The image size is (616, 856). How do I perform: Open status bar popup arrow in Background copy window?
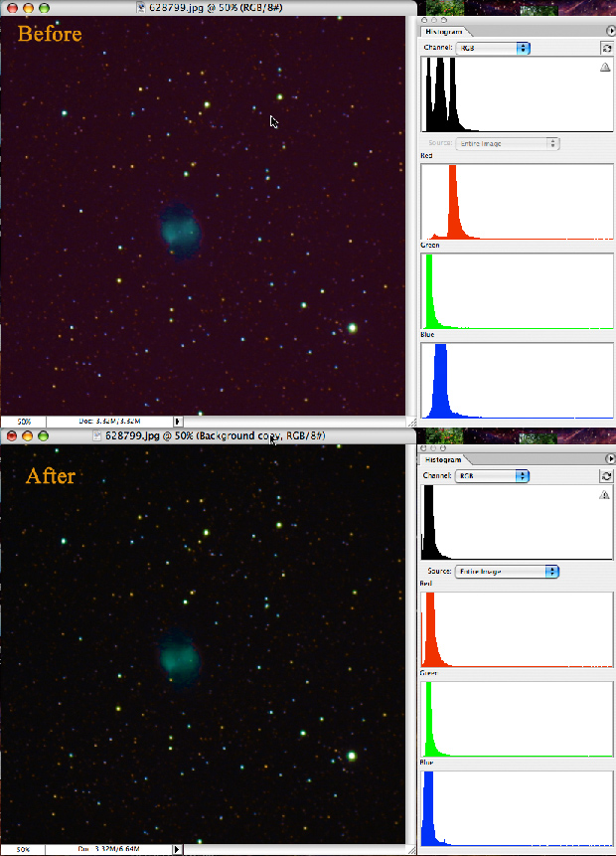tap(177, 849)
